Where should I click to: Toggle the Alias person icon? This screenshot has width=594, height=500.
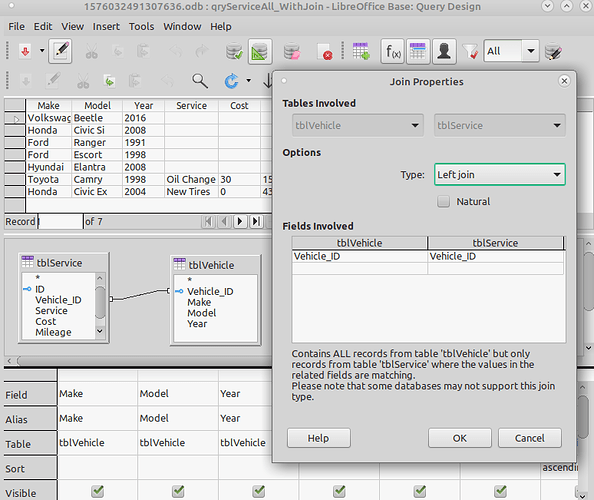[444, 51]
